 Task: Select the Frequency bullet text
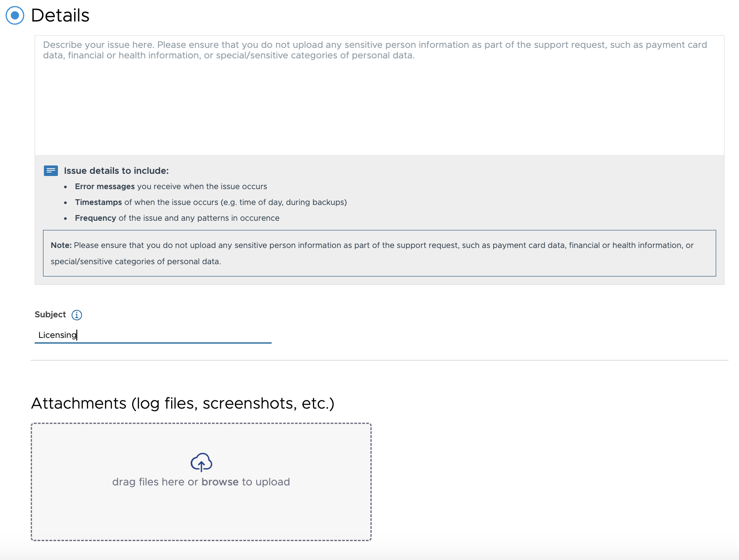tap(95, 218)
